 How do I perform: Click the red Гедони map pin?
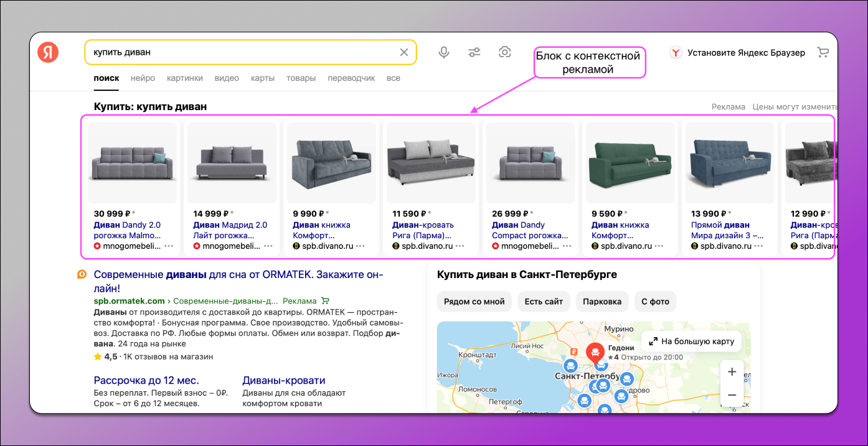pyautogui.click(x=595, y=353)
